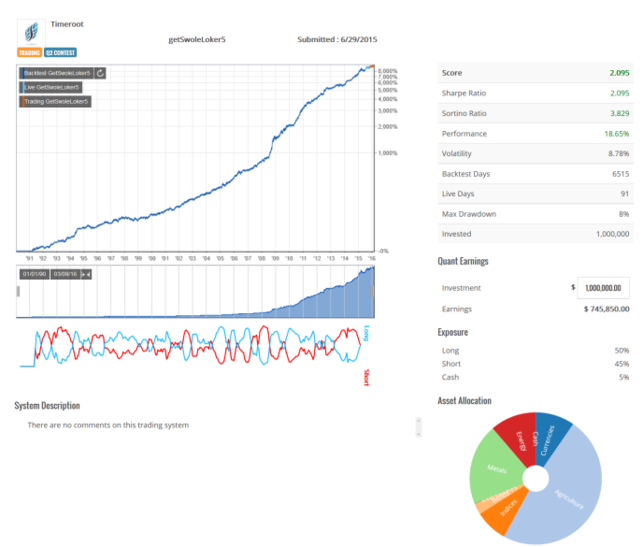
Task: Grab the left range slider handle
Action: pos(18,291)
